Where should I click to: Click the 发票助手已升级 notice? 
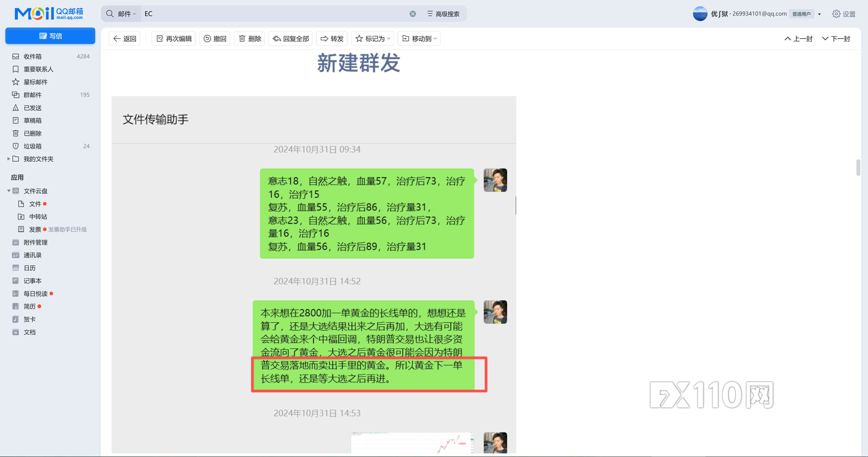67,229
